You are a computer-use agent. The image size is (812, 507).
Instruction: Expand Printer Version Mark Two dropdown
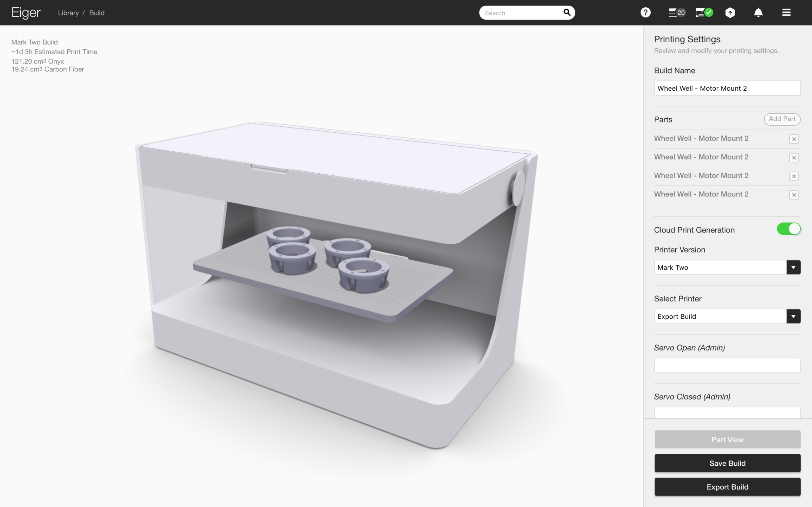[793, 267]
